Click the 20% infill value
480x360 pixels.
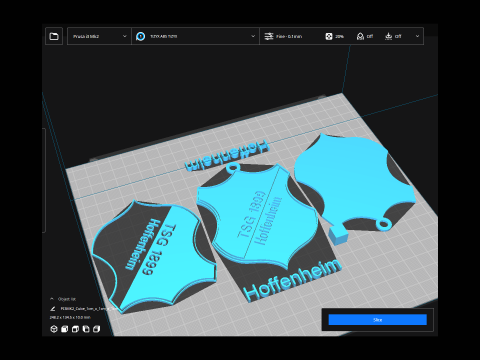click(x=339, y=36)
